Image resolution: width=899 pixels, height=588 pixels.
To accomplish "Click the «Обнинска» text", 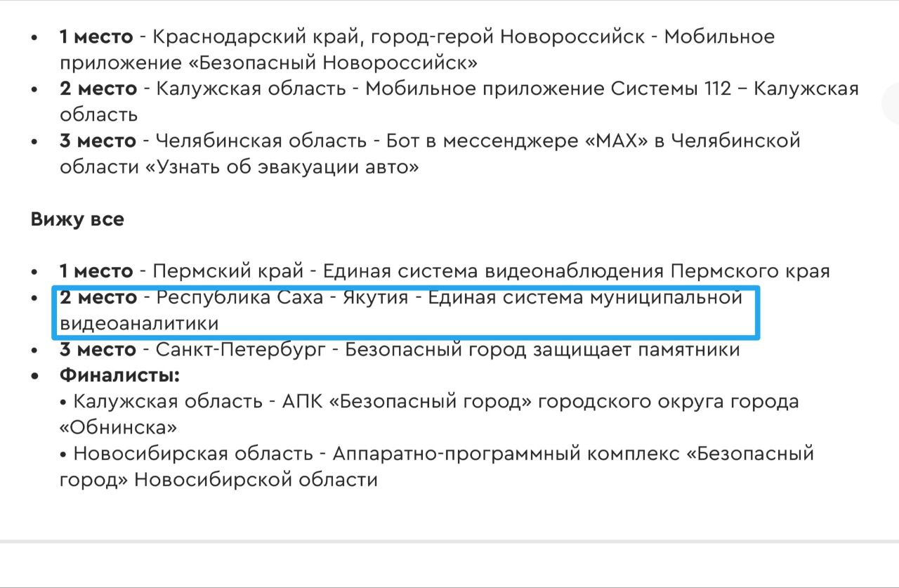I will pos(118,427).
